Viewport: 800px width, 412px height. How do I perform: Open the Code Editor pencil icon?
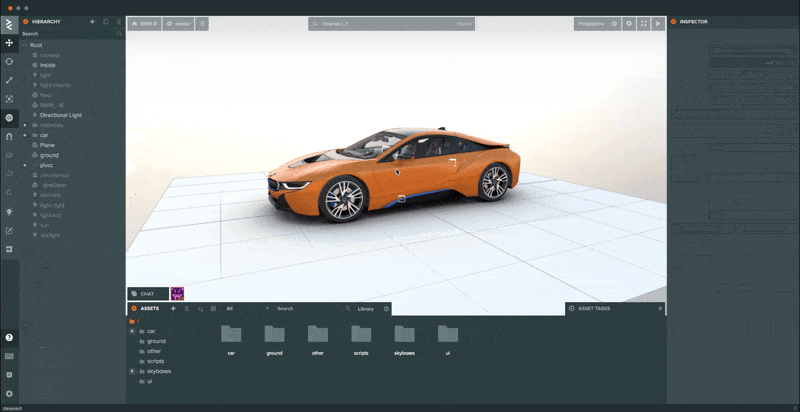coord(9,230)
